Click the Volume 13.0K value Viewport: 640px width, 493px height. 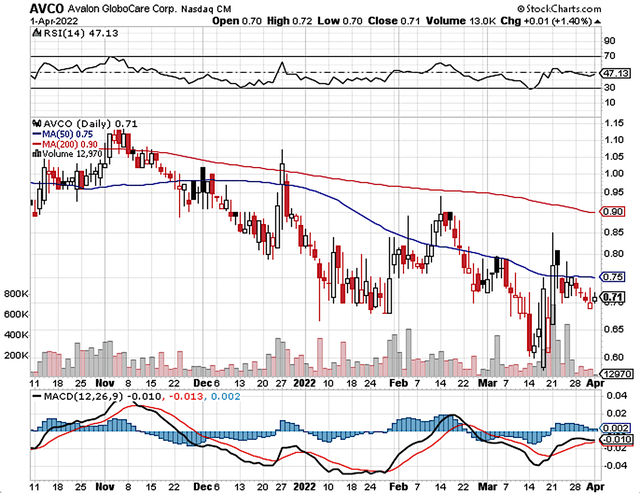[x=460, y=21]
